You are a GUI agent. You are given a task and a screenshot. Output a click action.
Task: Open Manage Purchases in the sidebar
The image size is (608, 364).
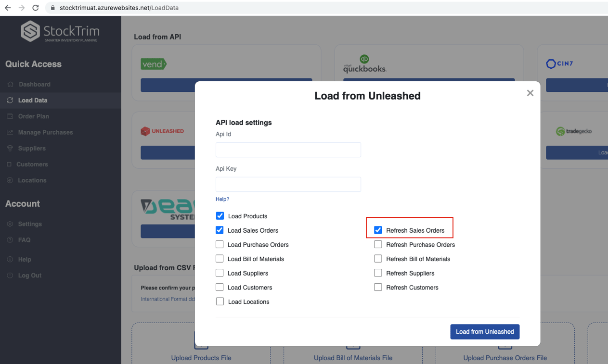coord(45,132)
